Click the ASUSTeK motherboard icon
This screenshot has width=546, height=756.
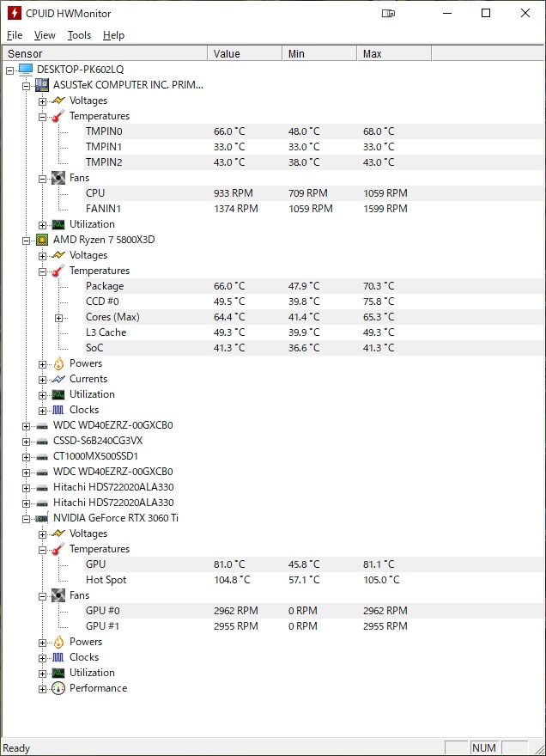42,85
